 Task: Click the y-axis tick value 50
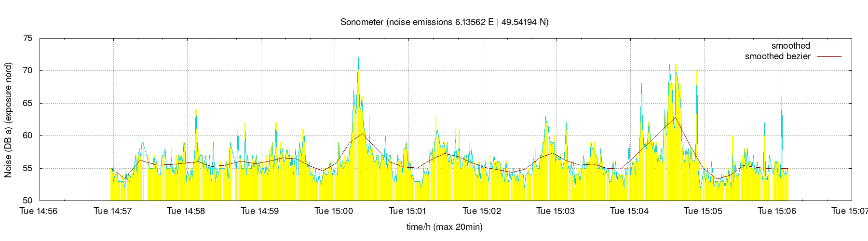click(27, 201)
